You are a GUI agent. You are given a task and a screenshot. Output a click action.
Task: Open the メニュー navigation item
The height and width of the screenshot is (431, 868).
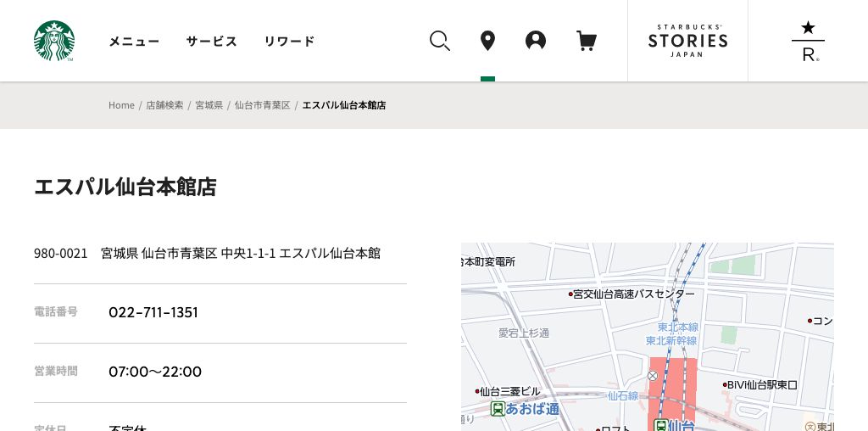click(133, 41)
